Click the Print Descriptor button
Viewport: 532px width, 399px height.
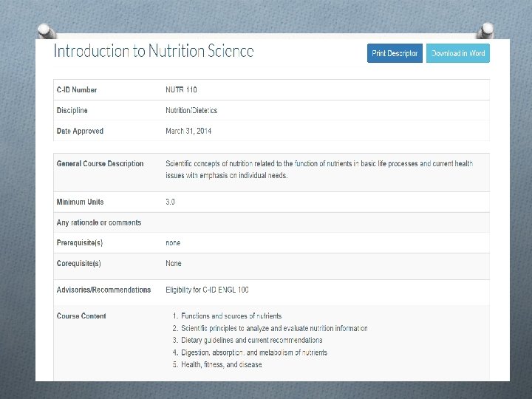point(395,53)
